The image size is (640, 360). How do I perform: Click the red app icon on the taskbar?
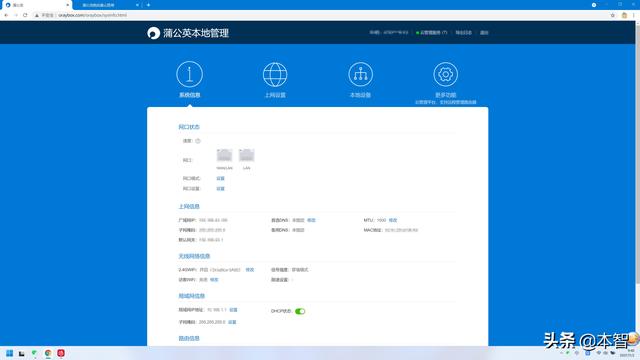point(61,353)
